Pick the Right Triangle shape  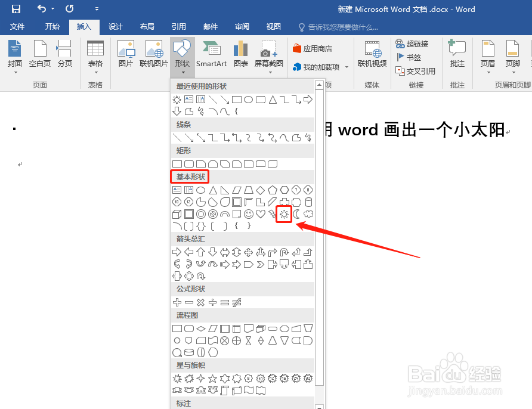[225, 190]
